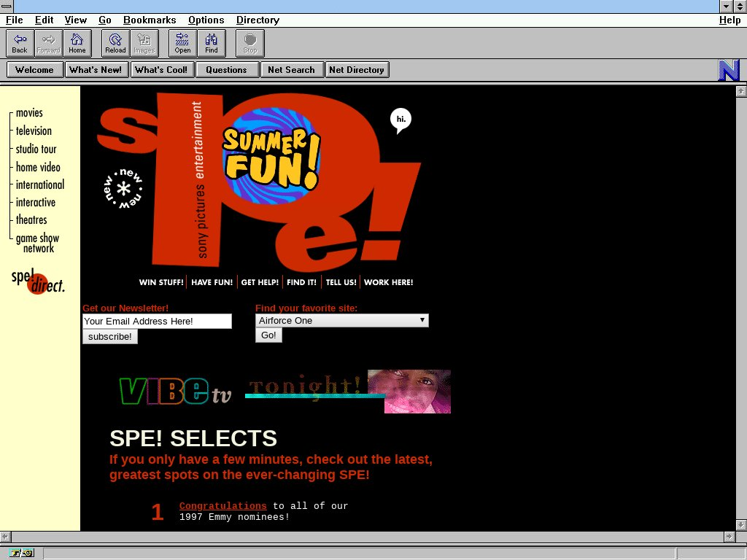Image resolution: width=747 pixels, height=560 pixels.
Task: Click the Netscape N logo
Action: 728,70
